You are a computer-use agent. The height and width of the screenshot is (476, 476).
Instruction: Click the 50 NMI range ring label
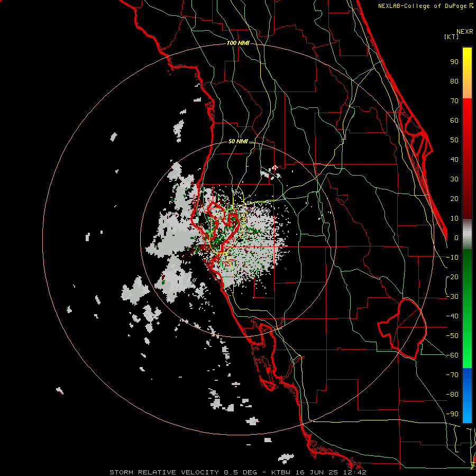pyautogui.click(x=238, y=141)
